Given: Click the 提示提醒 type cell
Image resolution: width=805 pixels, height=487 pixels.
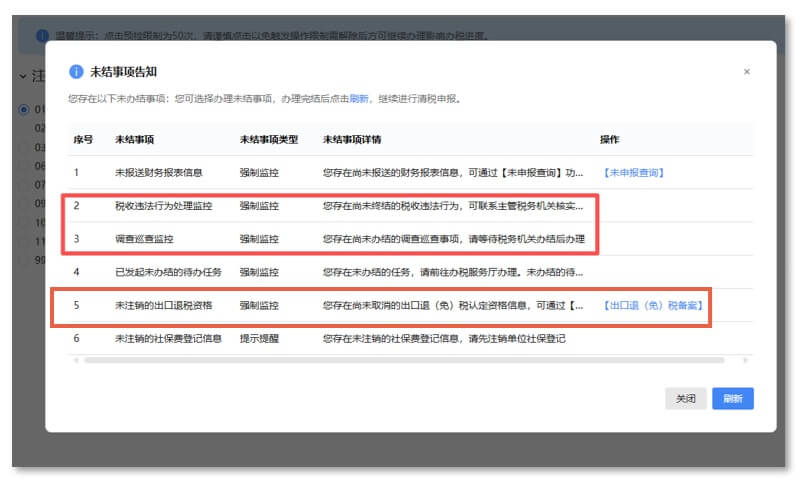Looking at the screenshot, I should tap(259, 338).
